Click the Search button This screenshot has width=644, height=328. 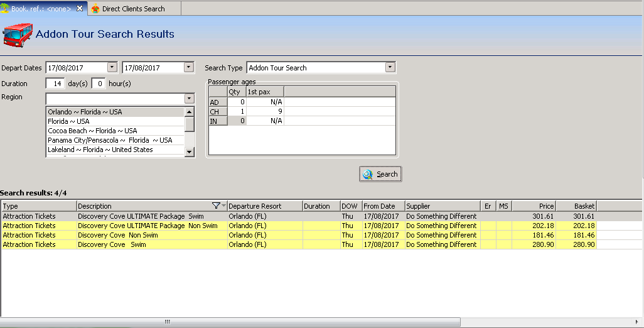380,174
